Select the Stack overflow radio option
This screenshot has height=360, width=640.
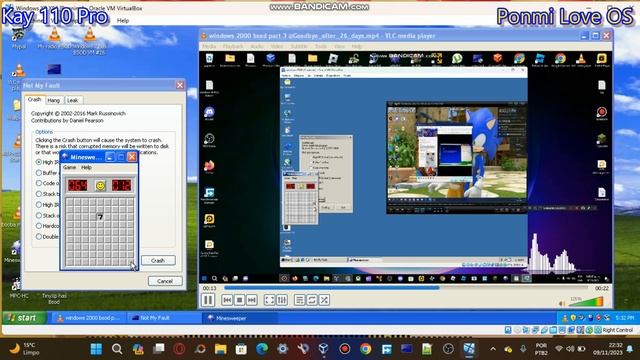tap(39, 215)
